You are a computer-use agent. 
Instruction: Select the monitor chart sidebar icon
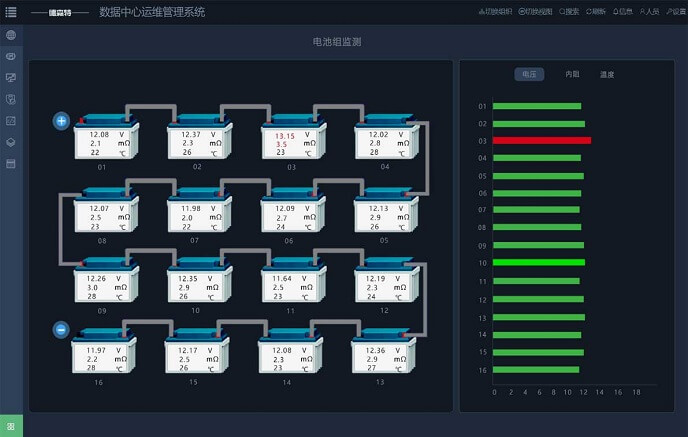click(x=11, y=78)
